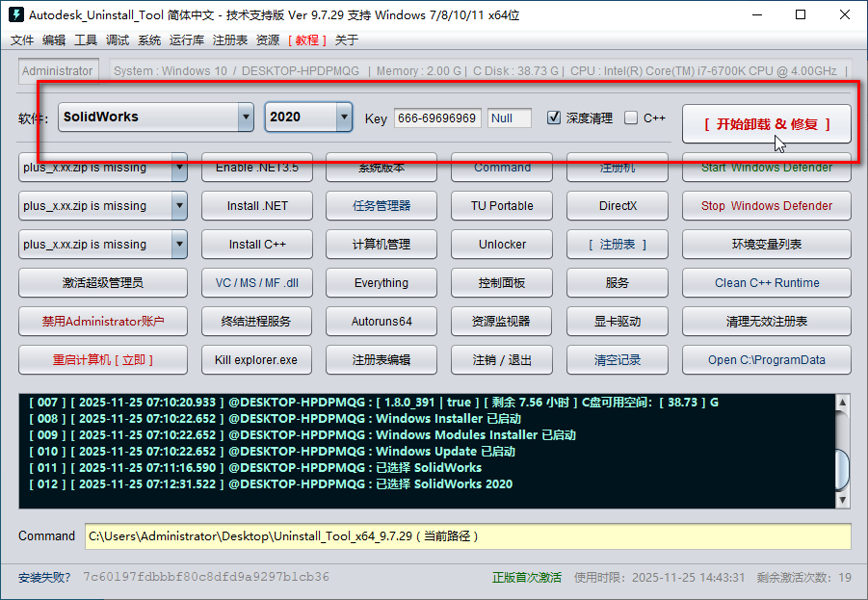Viewport: 868px width, 600px height.
Task: Open 资源监视器
Action: (501, 321)
